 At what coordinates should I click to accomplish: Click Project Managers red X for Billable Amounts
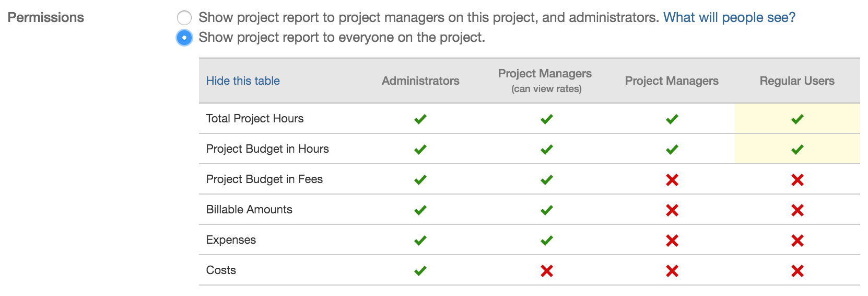click(672, 210)
